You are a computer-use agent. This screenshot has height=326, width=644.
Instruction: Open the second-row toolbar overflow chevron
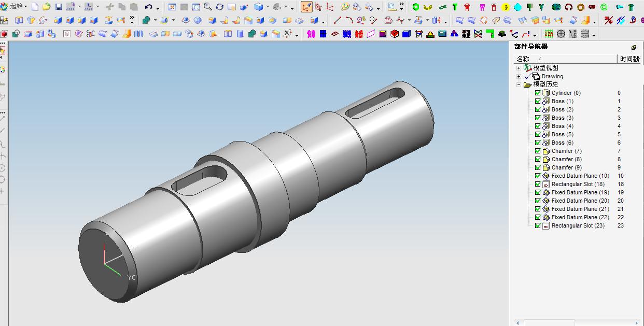click(x=132, y=20)
